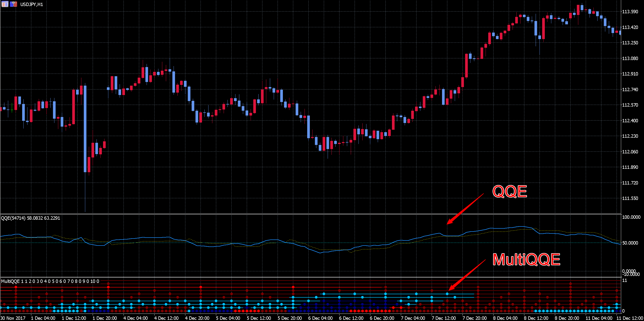Click the 7 Dec 12:00 time label
The image size is (644, 321).
point(444,318)
